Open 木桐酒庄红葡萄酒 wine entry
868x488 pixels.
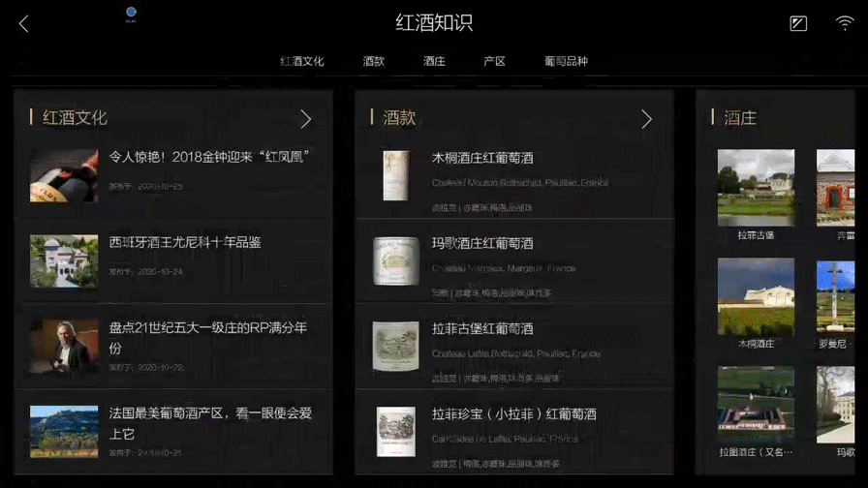click(514, 176)
